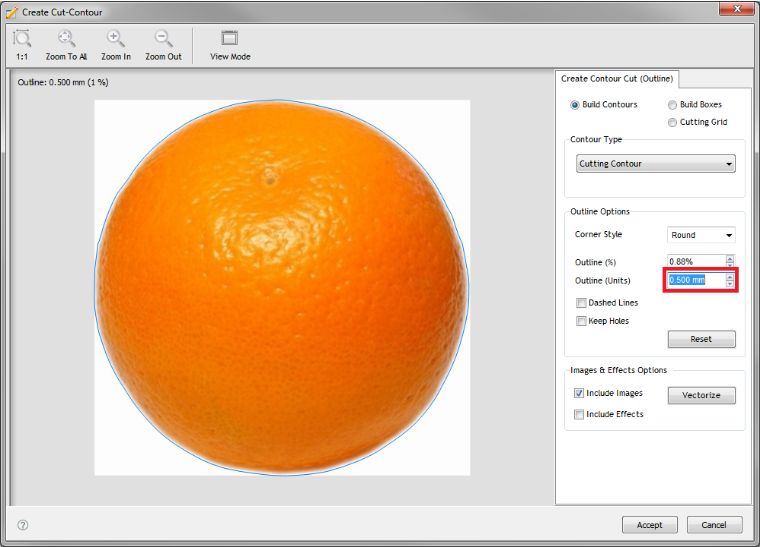The height and width of the screenshot is (547, 760).
Task: Click the 1:1 zoom icon
Action: pyautogui.click(x=22, y=39)
